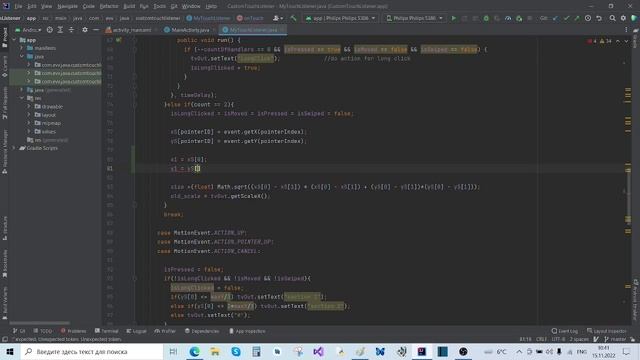This screenshot has width=640, height=360.
Task: Click the Git master branch in status bar
Action: point(616,339)
